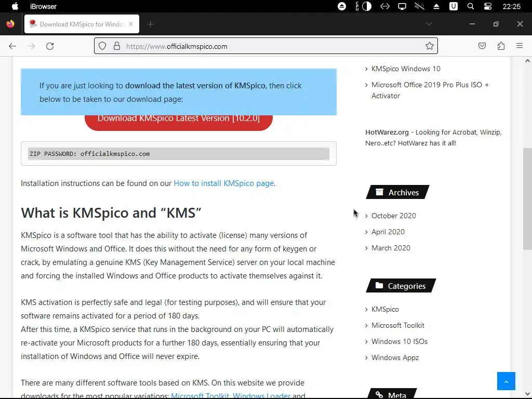Open March 2020 archive
532x399 pixels.
pyautogui.click(x=391, y=248)
